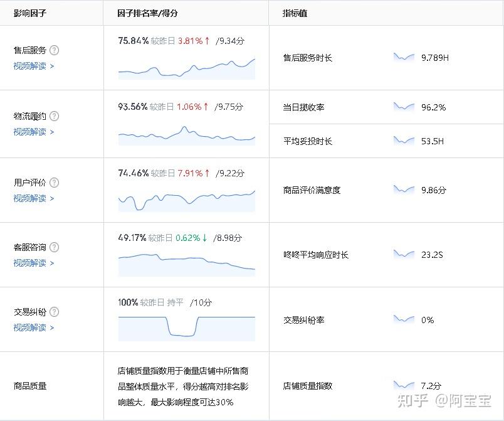The width and height of the screenshot is (504, 421).
Task: Open the 当日揽收率 mini trend icon
Action: (404, 107)
